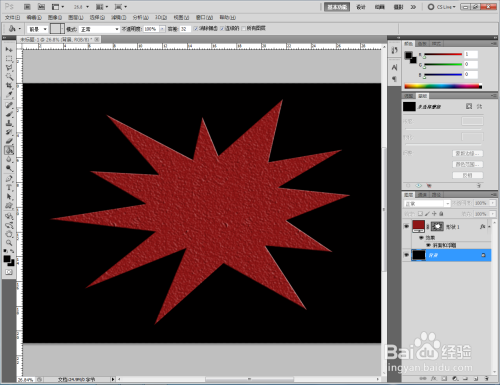Click the foreground color swatch in the toolbox
The image size is (500, 385).
[7, 259]
